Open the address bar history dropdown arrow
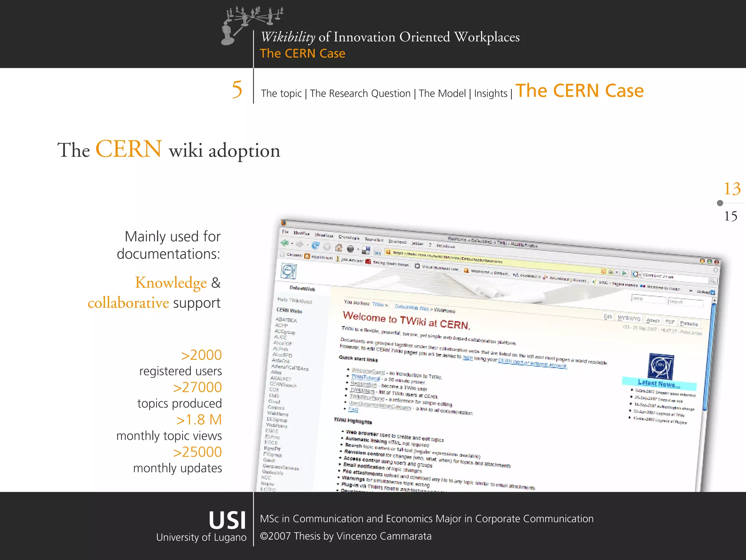This screenshot has height=560, width=746. [617, 273]
